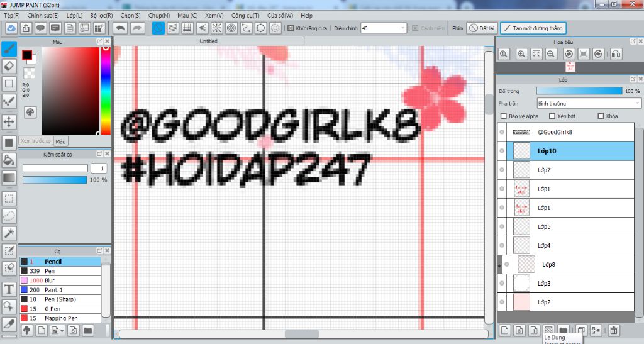Click the cloud save icon

[x=11, y=28]
